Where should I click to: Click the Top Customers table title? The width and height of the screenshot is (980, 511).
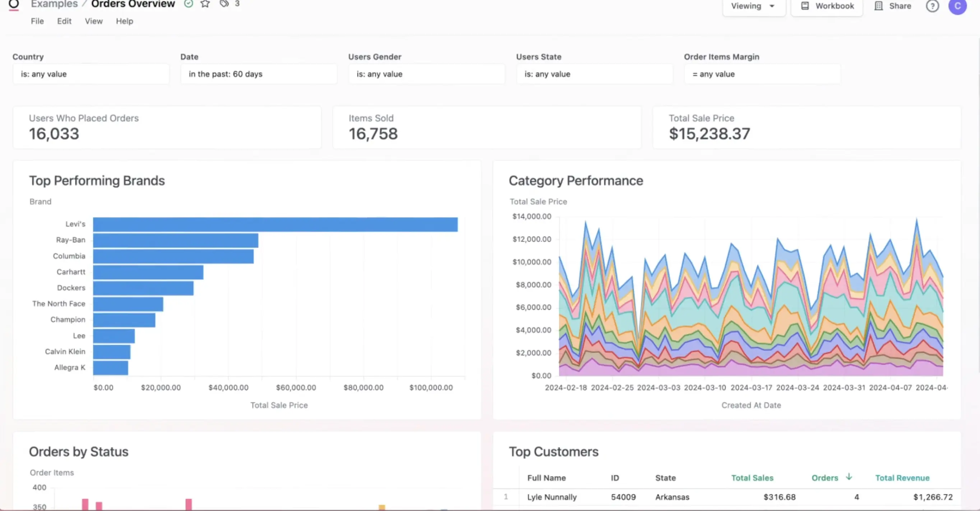(554, 452)
